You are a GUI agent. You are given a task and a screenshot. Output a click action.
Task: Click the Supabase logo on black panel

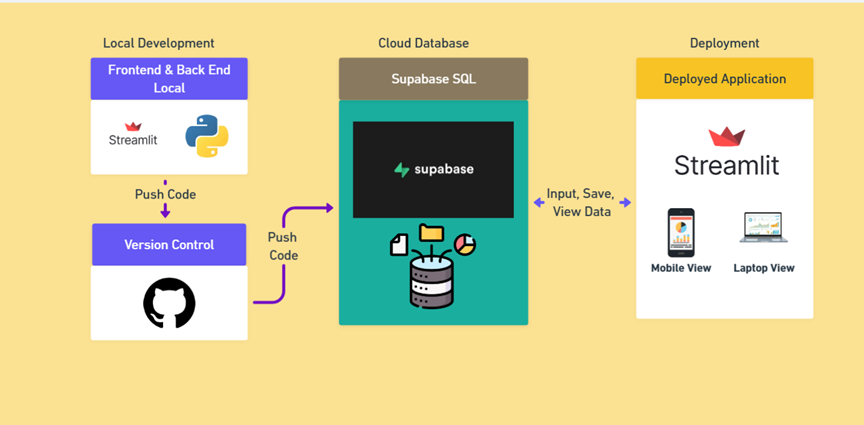(x=434, y=169)
